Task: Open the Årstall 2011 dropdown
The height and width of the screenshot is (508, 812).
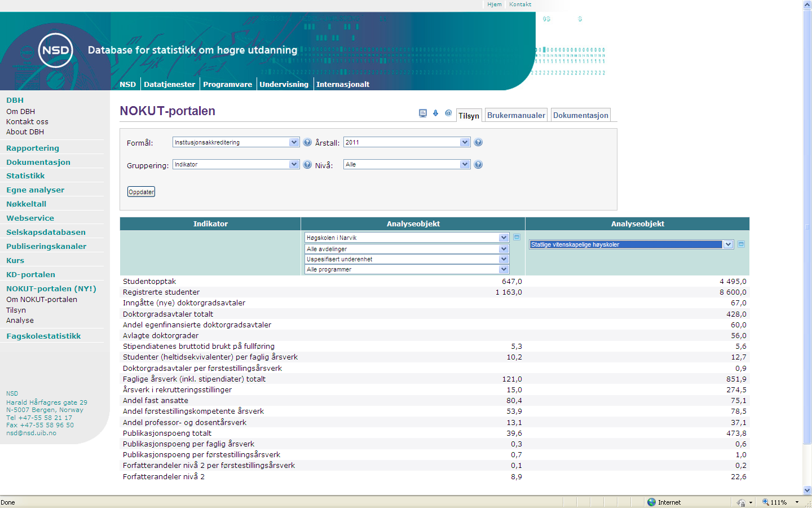Action: pyautogui.click(x=407, y=142)
